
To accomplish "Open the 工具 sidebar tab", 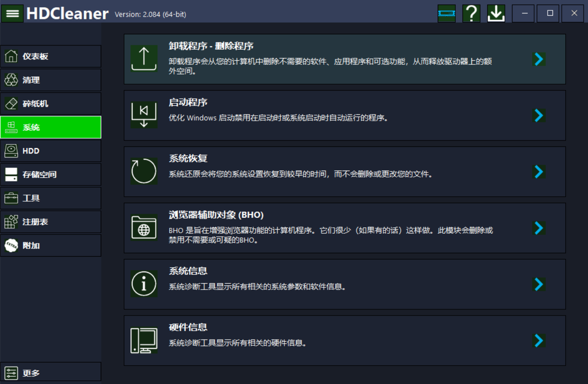I will pyautogui.click(x=51, y=198).
